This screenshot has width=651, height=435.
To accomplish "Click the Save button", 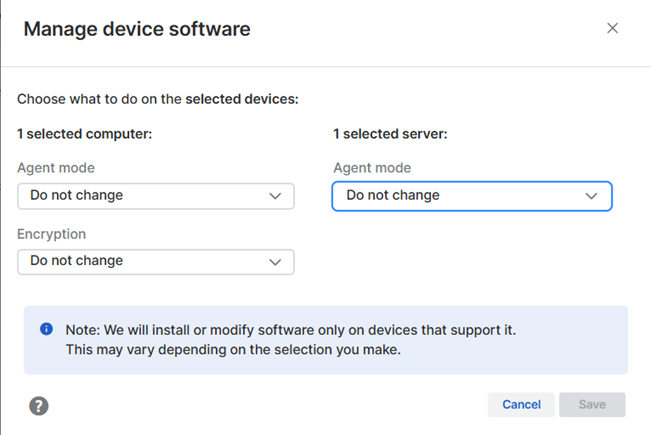I will point(592,404).
